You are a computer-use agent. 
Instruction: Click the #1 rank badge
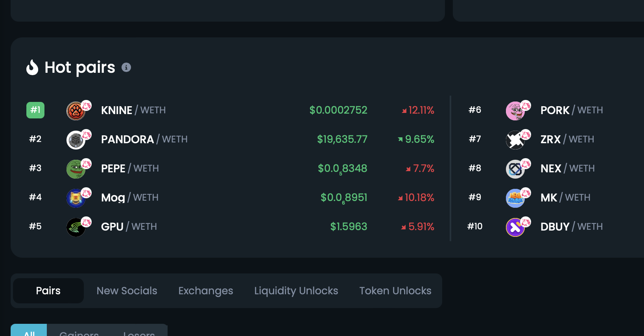(35, 110)
